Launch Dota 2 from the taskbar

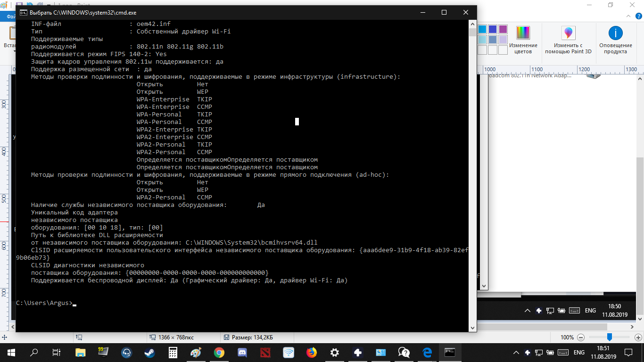[x=265, y=352]
